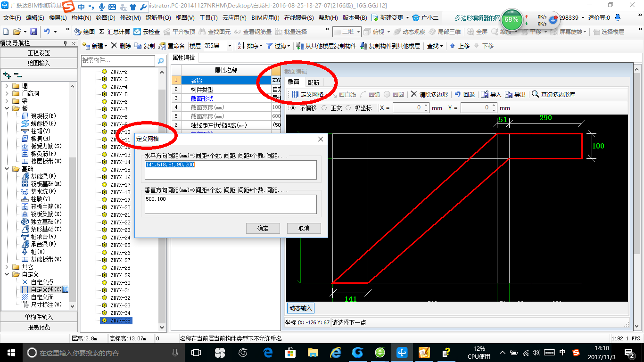Click the search magnifier beside 搜索构件
This screenshot has height=362, width=644.
pyautogui.click(x=161, y=60)
